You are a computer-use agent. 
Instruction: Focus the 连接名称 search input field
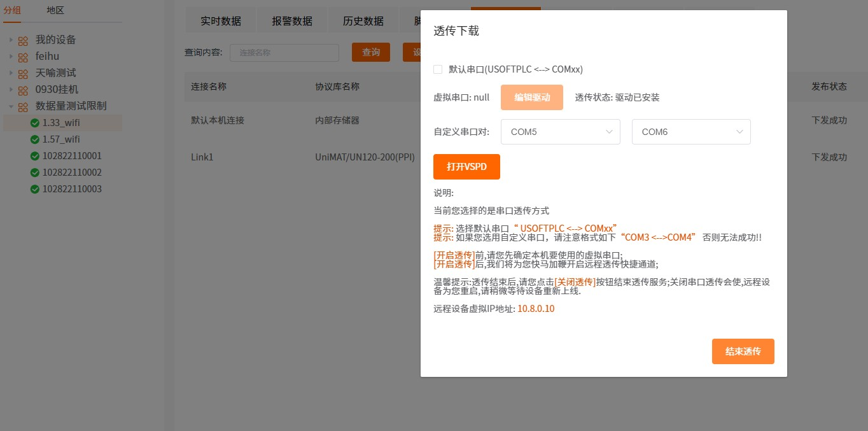coord(284,53)
